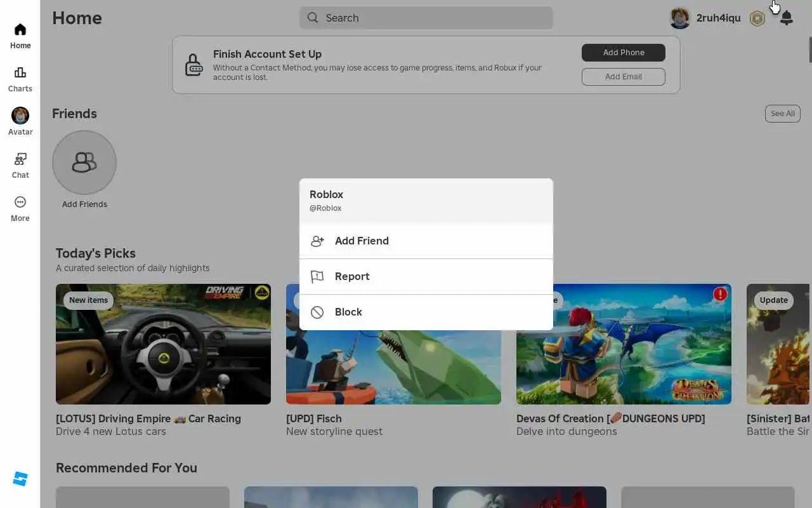812x508 pixels.
Task: Click the Finish Account Set Up title
Action: (267, 54)
